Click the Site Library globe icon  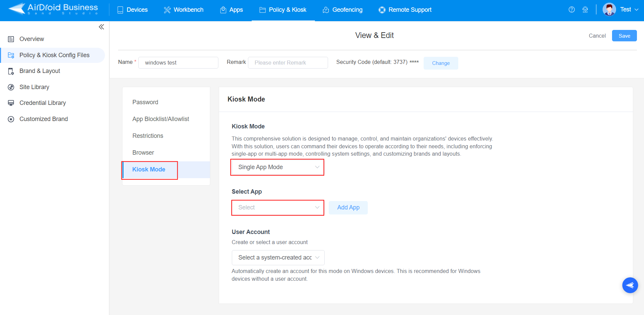click(x=11, y=87)
